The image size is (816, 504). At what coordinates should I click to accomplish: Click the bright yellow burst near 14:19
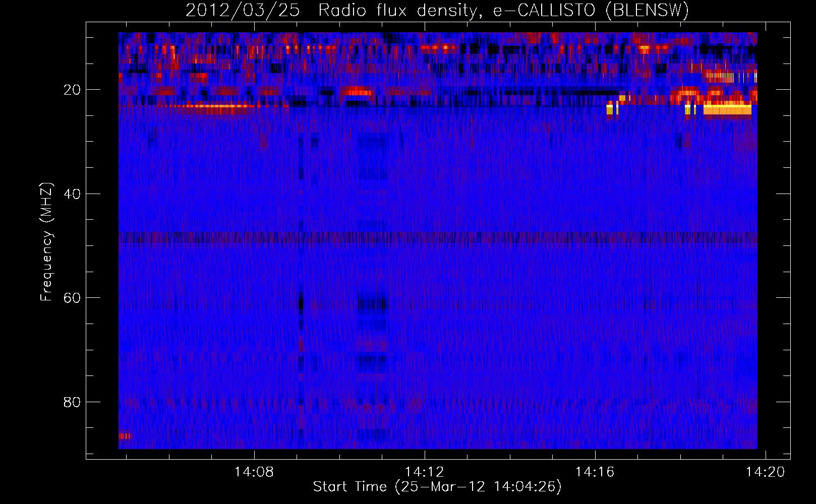coord(727,108)
